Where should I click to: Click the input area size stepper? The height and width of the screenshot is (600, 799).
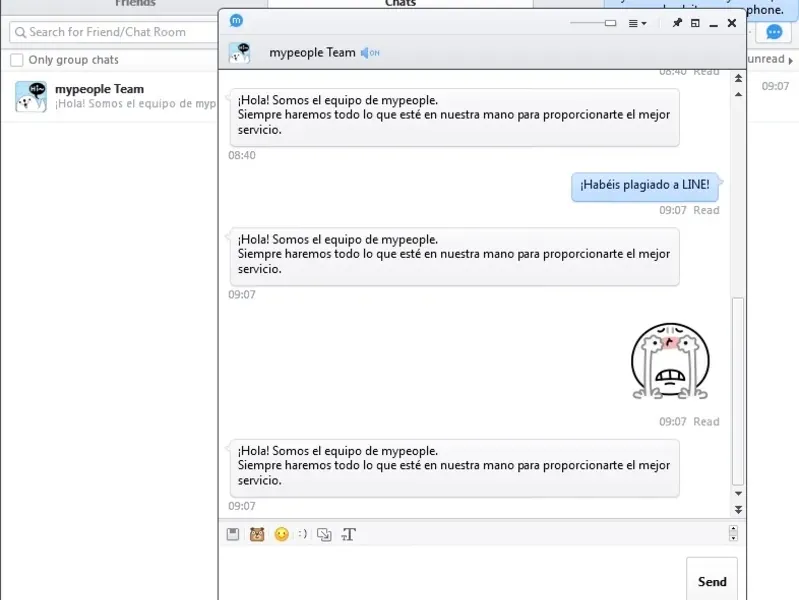[x=733, y=533]
